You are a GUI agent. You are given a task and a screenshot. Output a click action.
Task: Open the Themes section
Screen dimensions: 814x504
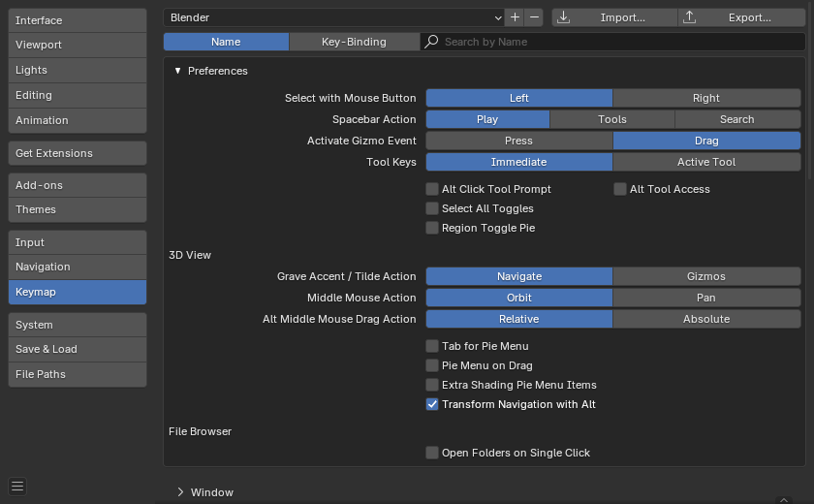pos(78,209)
